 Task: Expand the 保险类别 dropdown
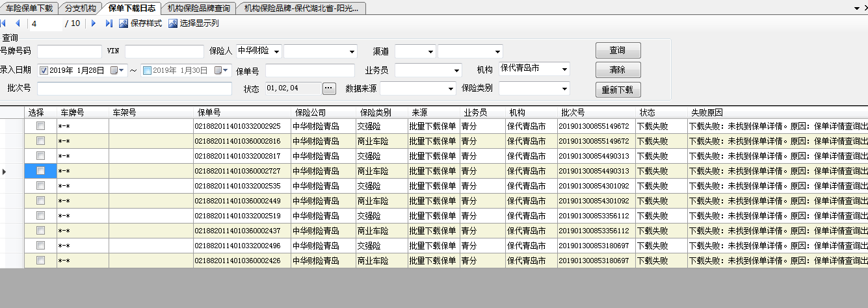point(564,88)
